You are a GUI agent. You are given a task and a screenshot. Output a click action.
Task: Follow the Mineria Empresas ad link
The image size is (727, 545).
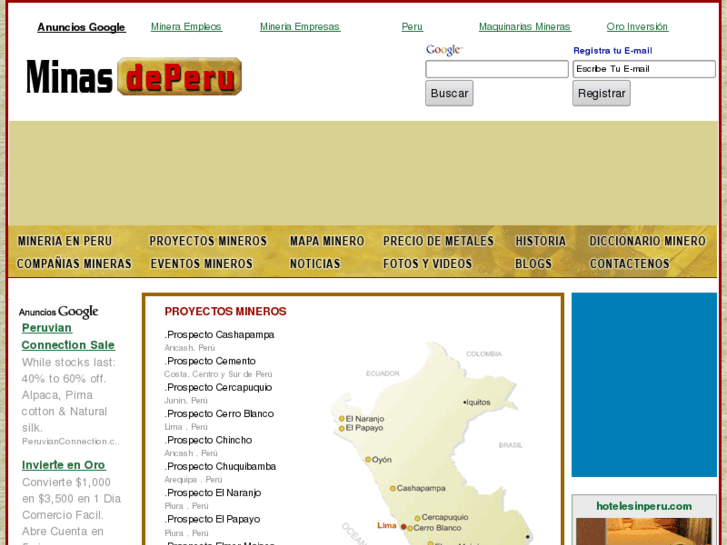300,27
